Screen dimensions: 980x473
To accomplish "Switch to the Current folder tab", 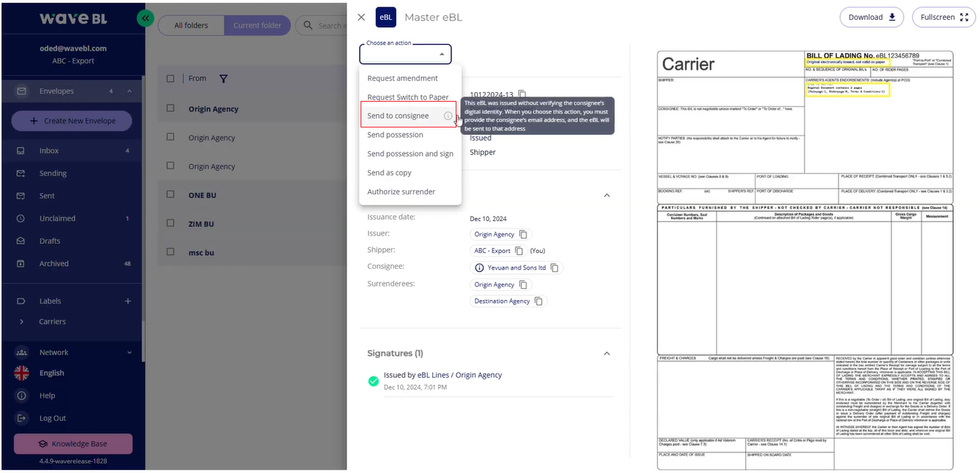I will pos(257,26).
